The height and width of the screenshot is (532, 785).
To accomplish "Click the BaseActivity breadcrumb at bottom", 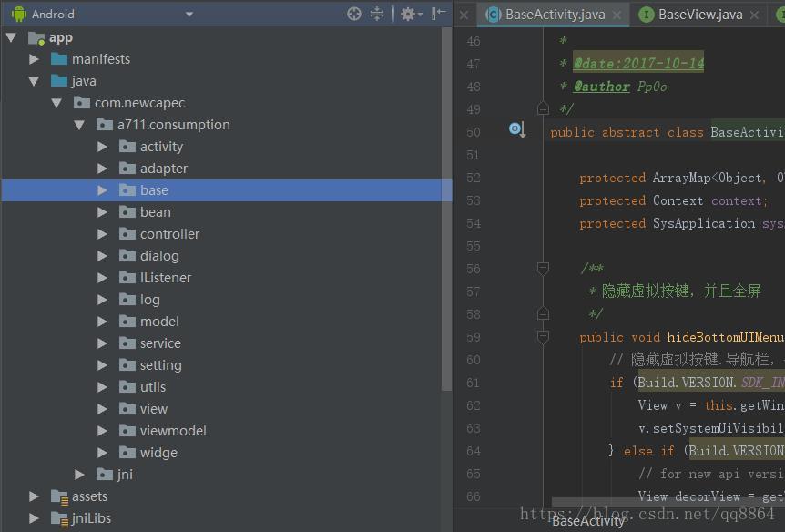I will pyautogui.click(x=588, y=521).
